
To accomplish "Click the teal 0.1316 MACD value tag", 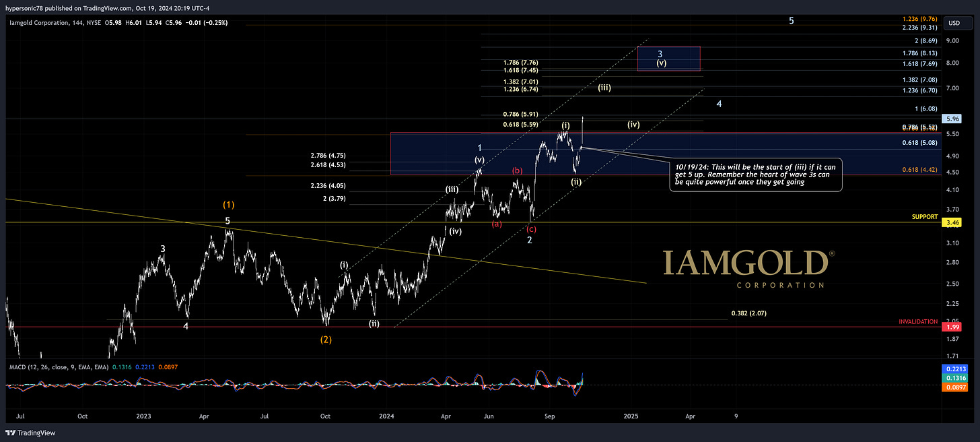I will [954, 379].
